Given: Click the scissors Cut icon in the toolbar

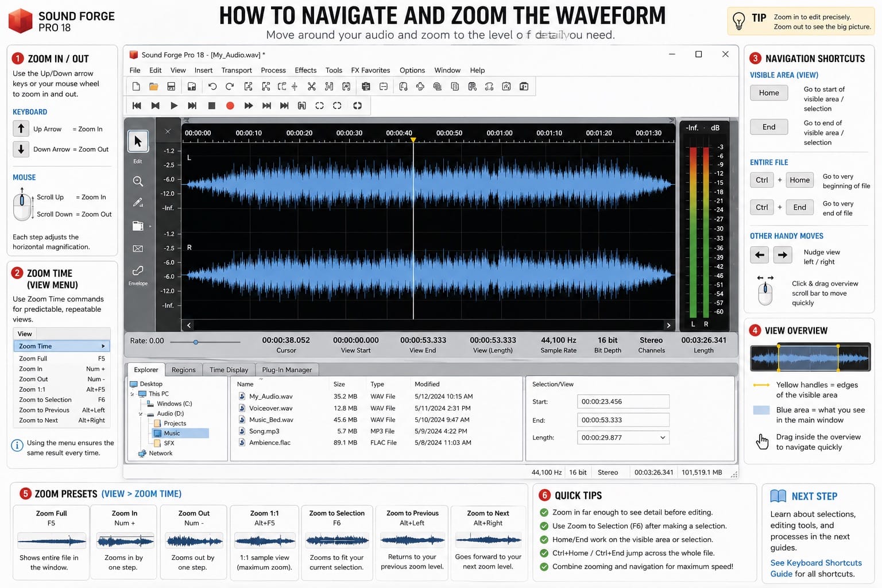Looking at the screenshot, I should point(311,87).
